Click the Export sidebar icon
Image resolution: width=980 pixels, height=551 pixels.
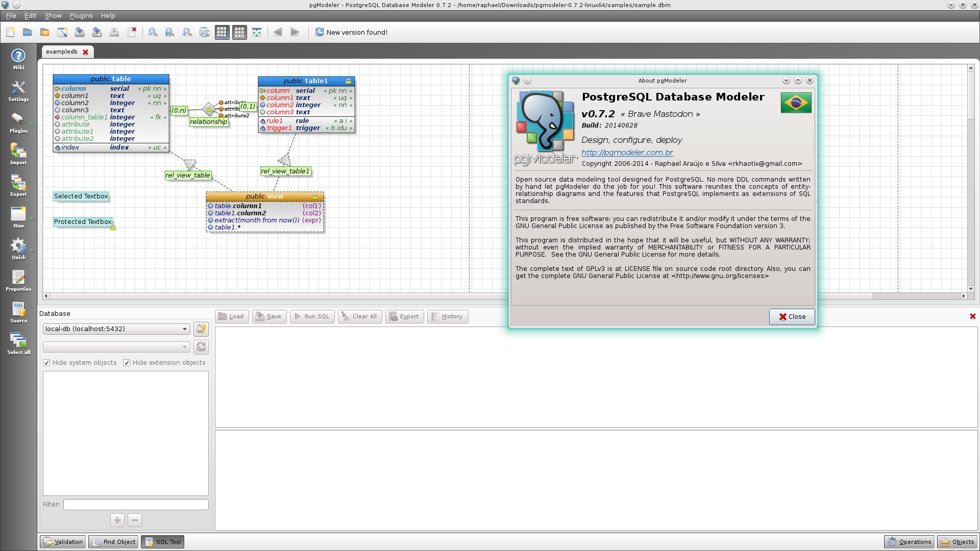point(18,186)
